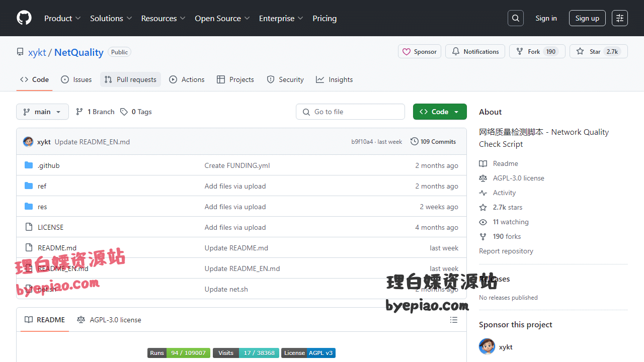Click the GitHub octocat logo
This screenshot has width=644, height=362.
click(x=24, y=18)
